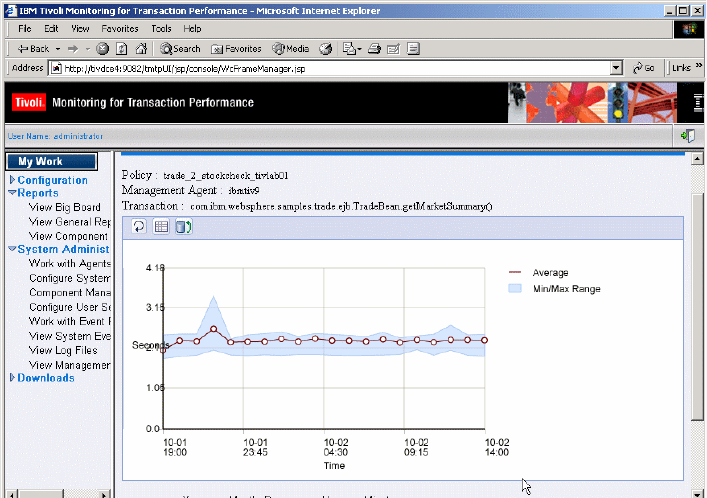Open the Favorites menu
Viewport: 707px width, 498px height.
120,29
